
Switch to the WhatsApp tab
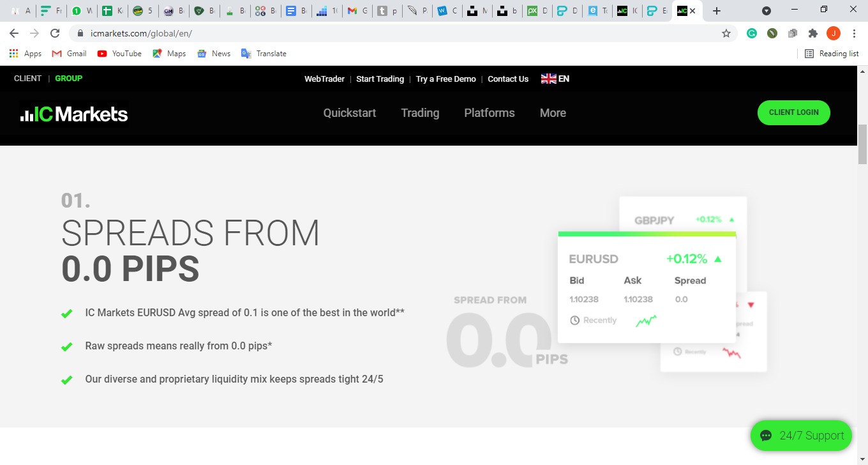click(82, 11)
